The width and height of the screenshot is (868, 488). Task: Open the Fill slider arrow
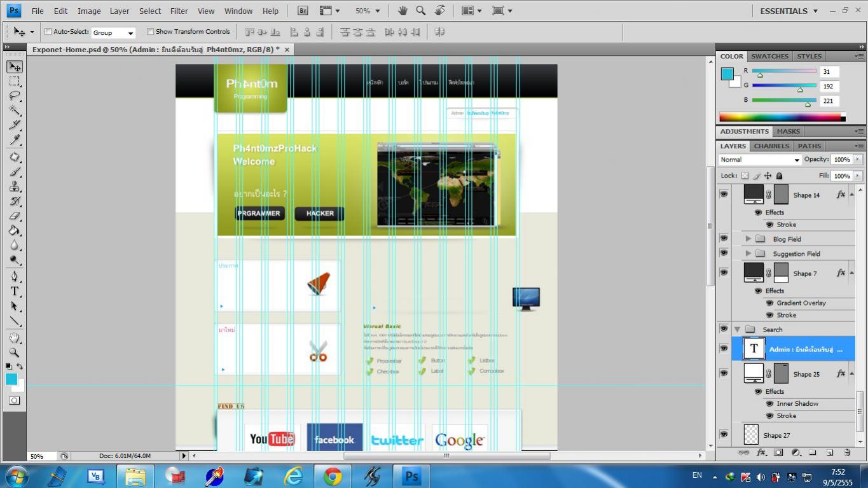coord(858,176)
